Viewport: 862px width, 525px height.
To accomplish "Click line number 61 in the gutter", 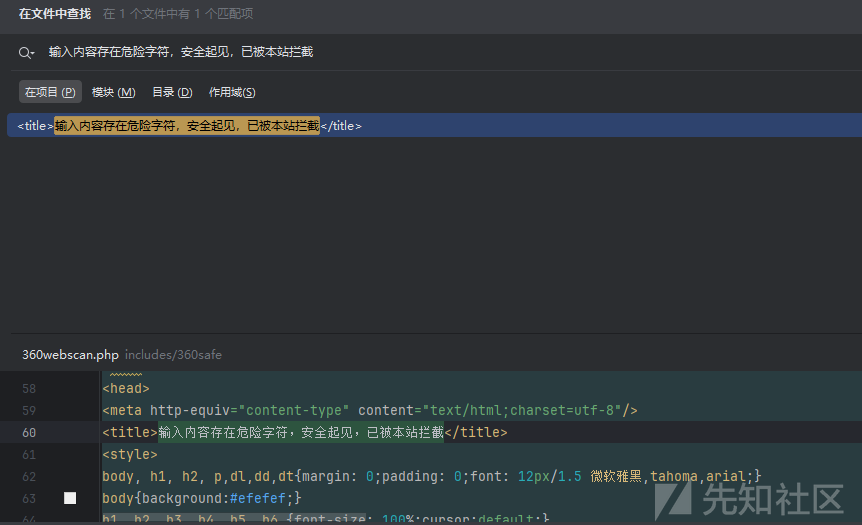I will coord(29,455).
